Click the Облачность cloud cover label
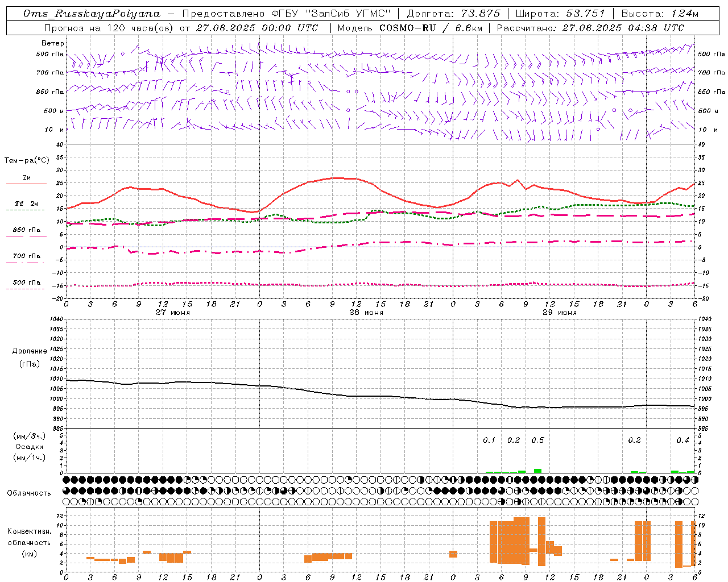Image resolution: width=728 pixels, height=582 pixels. tap(29, 493)
